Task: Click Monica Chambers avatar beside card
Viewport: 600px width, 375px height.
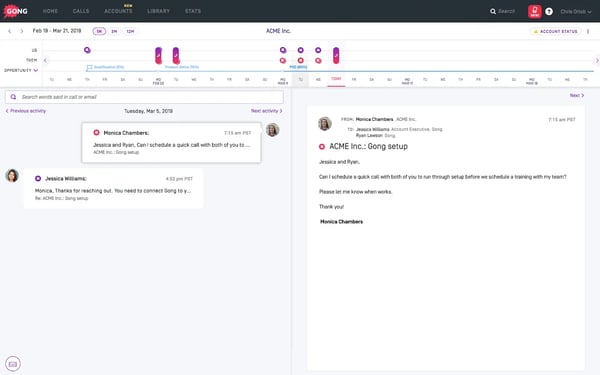Action: pyautogui.click(x=272, y=130)
